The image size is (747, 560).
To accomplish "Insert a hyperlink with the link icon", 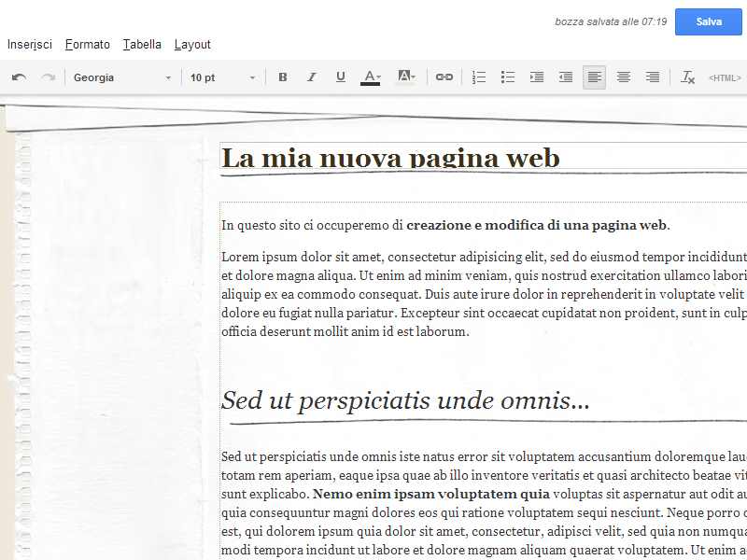I will [x=444, y=77].
